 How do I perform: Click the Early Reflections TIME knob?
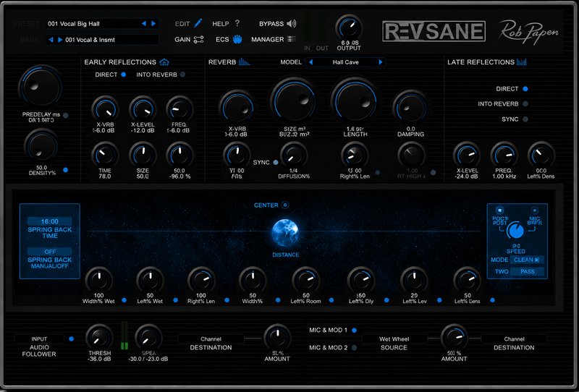click(x=105, y=155)
